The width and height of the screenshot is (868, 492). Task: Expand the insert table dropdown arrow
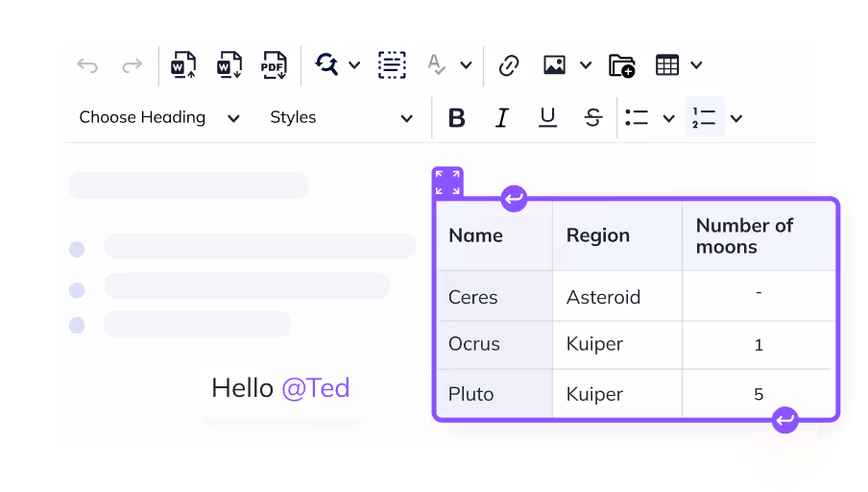tap(697, 65)
